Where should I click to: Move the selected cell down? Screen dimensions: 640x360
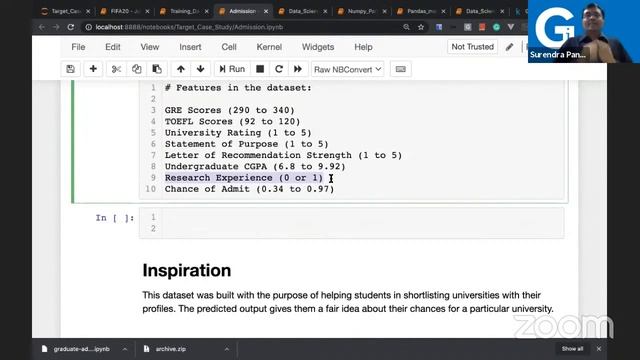point(200,69)
